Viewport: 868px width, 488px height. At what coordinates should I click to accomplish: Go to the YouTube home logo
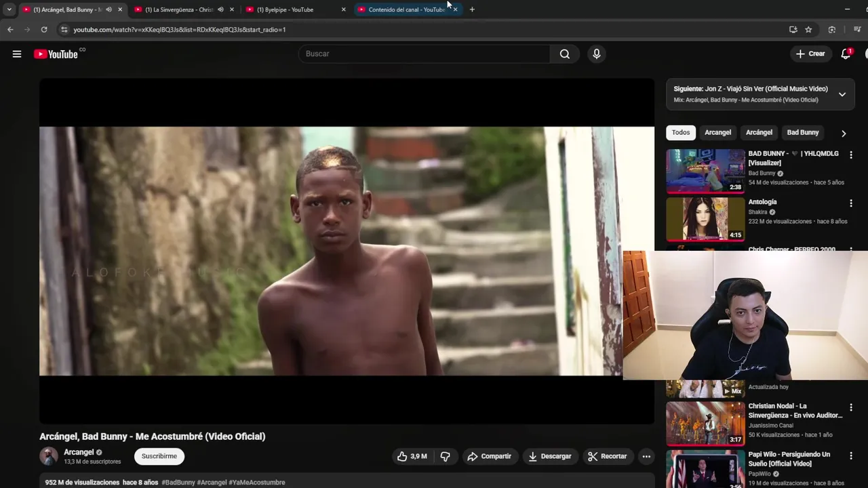[56, 54]
